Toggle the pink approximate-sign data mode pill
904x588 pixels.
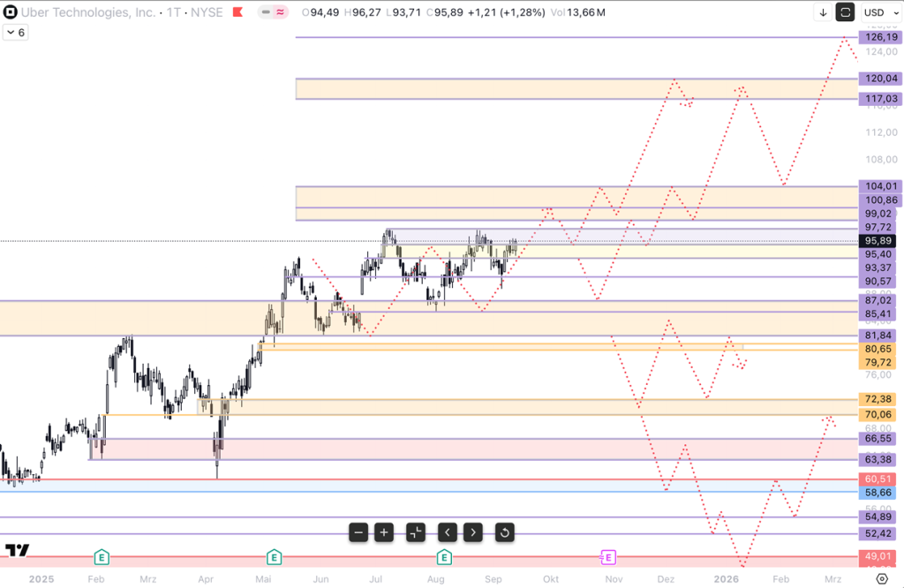281,12
